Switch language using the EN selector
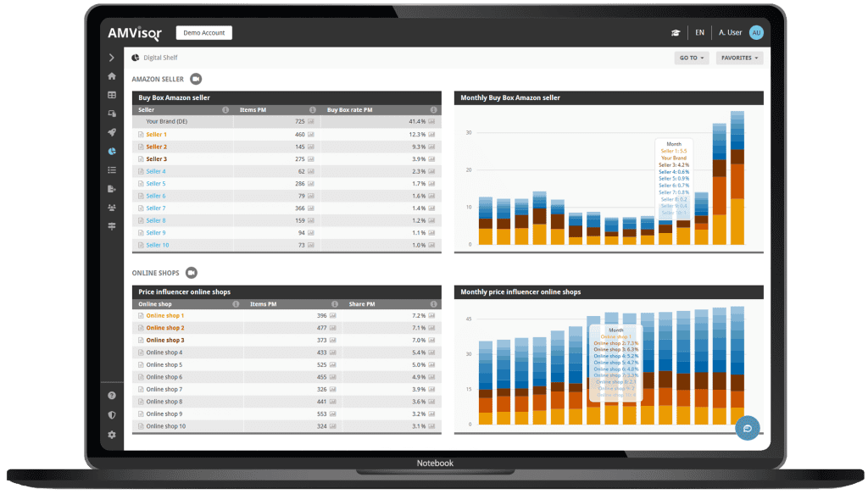 tap(699, 33)
